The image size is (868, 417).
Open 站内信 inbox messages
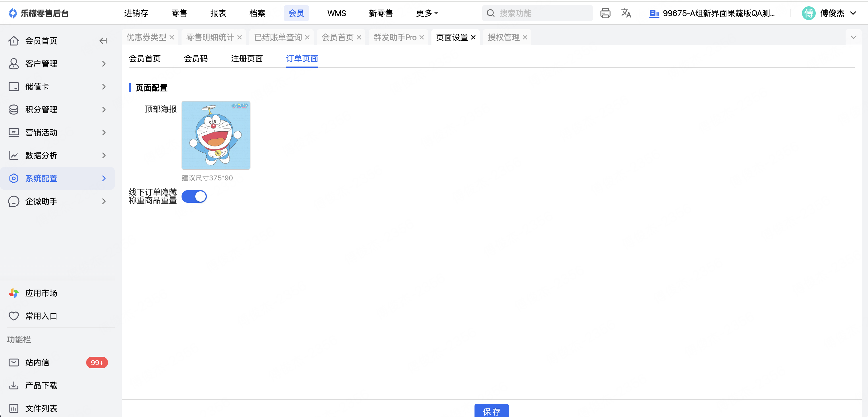tap(37, 362)
